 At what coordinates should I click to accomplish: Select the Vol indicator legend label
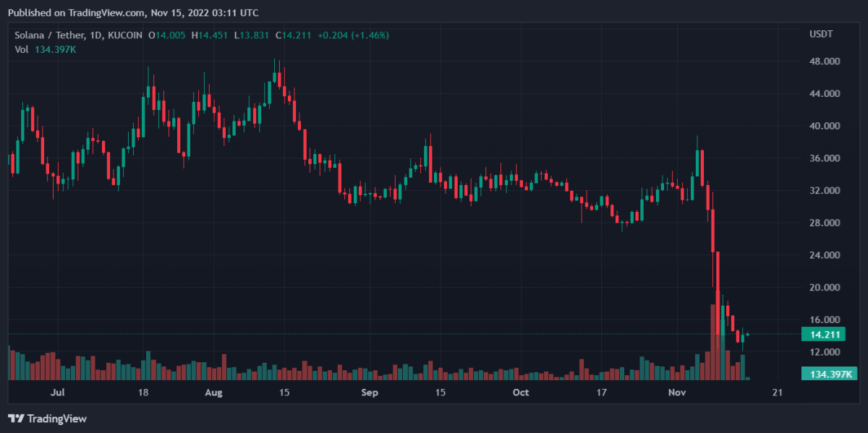point(22,49)
